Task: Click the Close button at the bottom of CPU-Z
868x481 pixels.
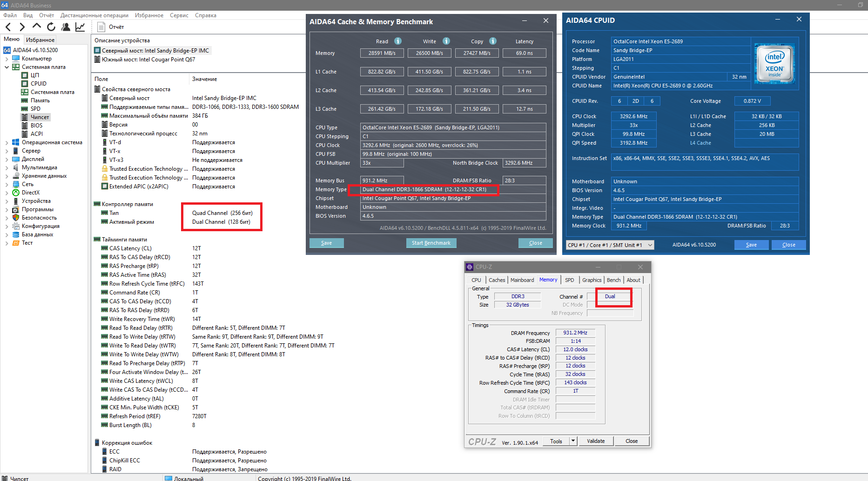Action: (632, 441)
